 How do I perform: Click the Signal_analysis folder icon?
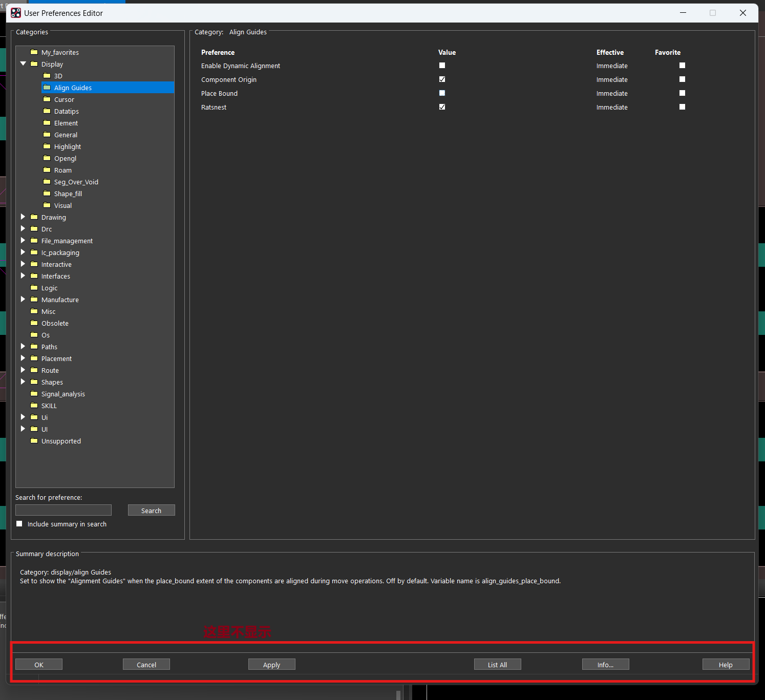coord(34,393)
